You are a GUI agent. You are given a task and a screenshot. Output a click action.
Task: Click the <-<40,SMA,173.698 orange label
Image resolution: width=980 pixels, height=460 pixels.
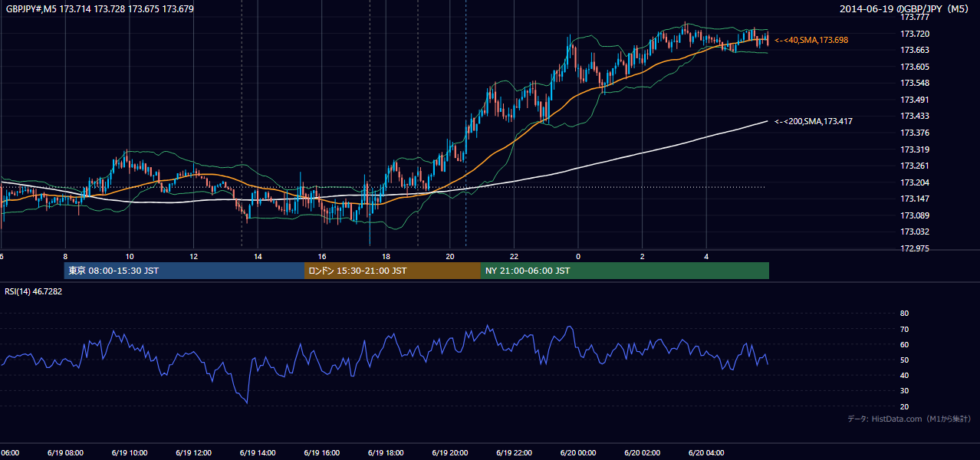pos(811,40)
